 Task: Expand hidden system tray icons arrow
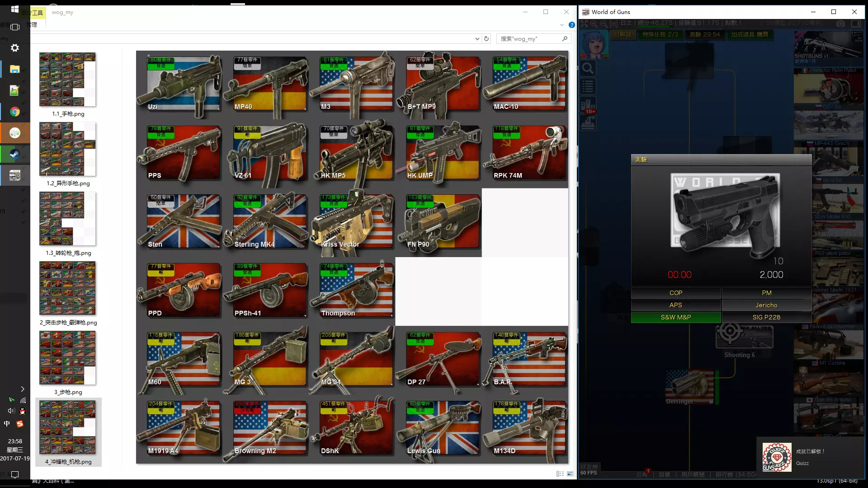point(22,389)
